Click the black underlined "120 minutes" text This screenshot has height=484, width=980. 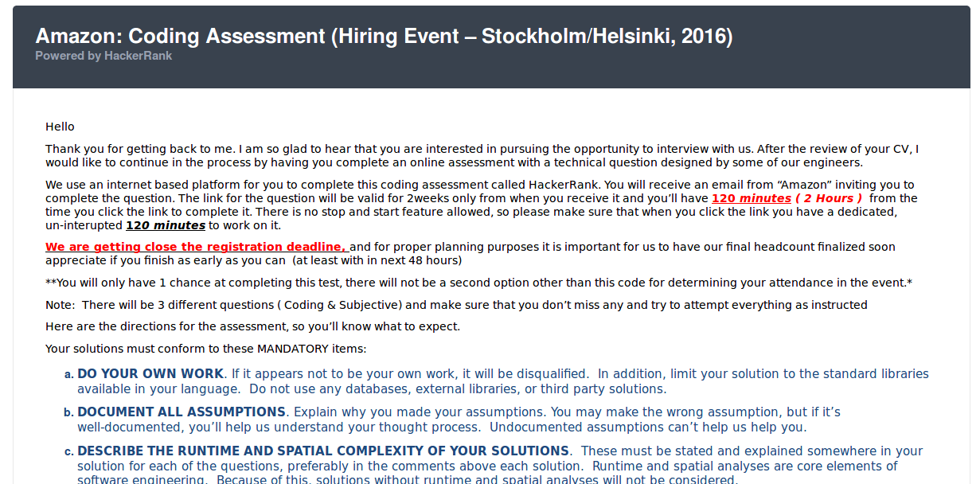166,225
